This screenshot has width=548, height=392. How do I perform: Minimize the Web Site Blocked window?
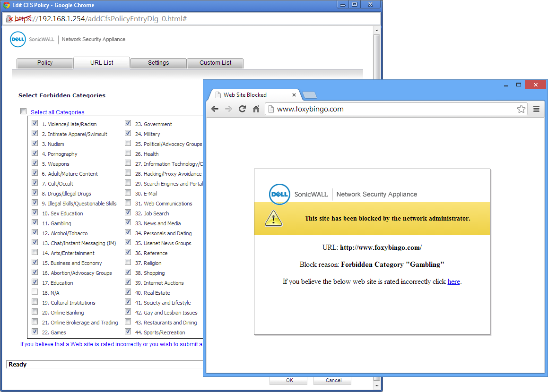coord(506,85)
